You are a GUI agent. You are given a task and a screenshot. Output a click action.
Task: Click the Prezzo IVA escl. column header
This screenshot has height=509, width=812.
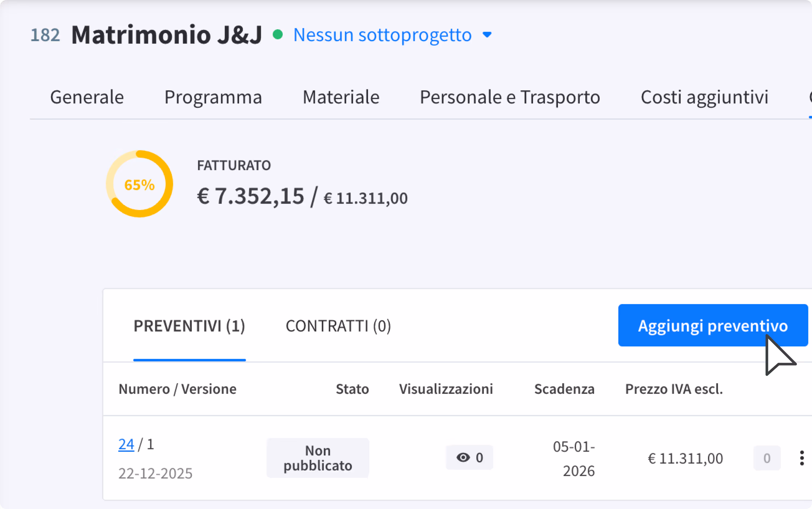[x=674, y=389]
